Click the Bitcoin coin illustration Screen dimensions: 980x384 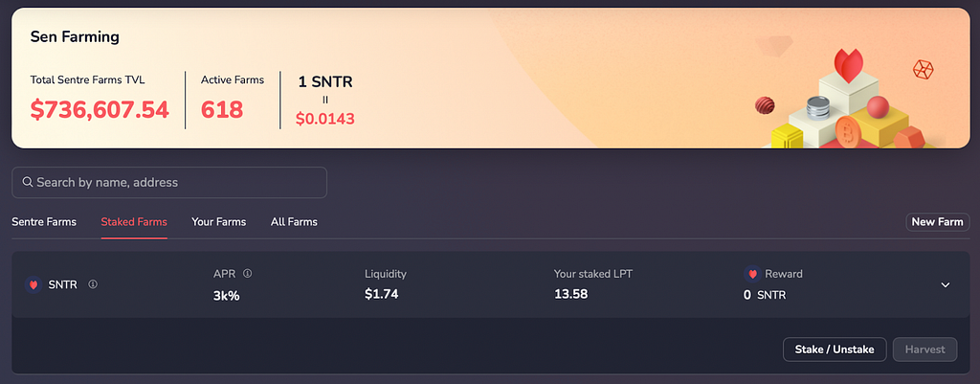(x=849, y=131)
